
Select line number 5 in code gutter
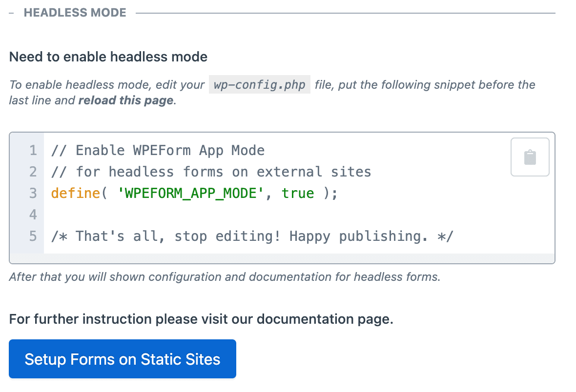click(x=33, y=236)
